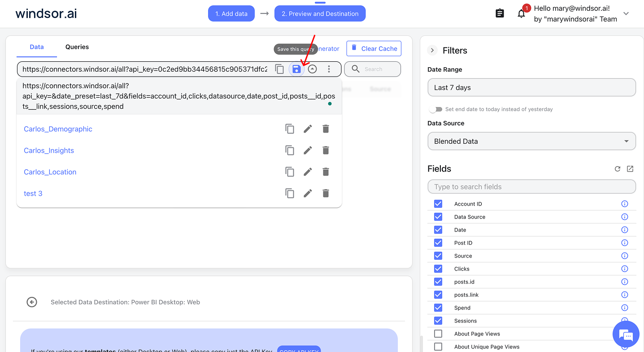Open the three-dot options menu beside the URL
The width and height of the screenshot is (644, 352).
tap(329, 69)
